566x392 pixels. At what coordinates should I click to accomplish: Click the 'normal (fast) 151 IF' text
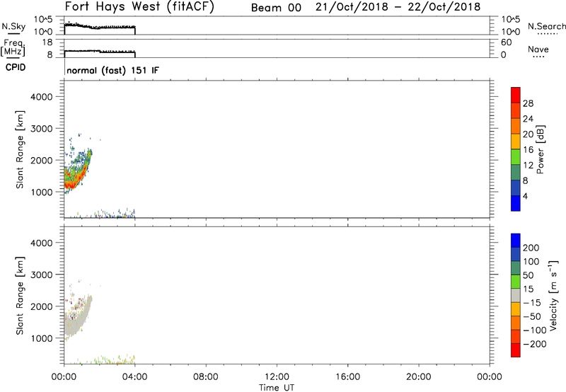(112, 70)
